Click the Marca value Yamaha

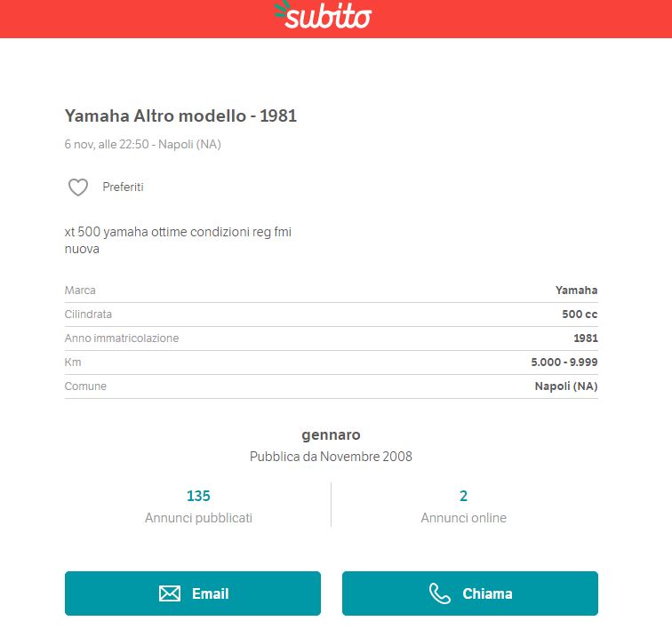(576, 291)
